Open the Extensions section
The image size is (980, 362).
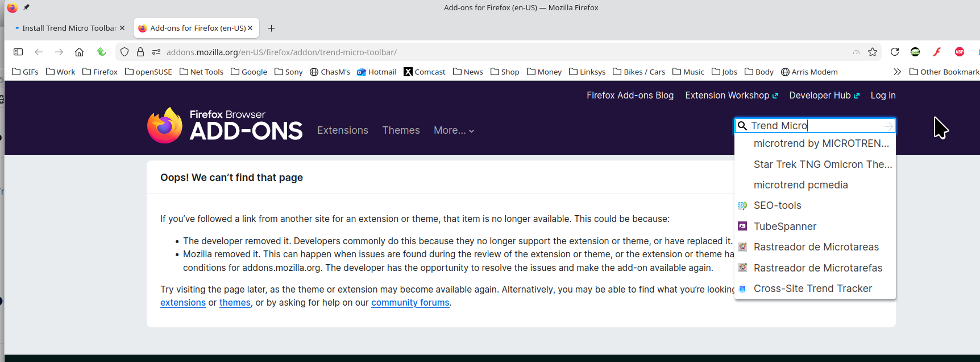343,130
